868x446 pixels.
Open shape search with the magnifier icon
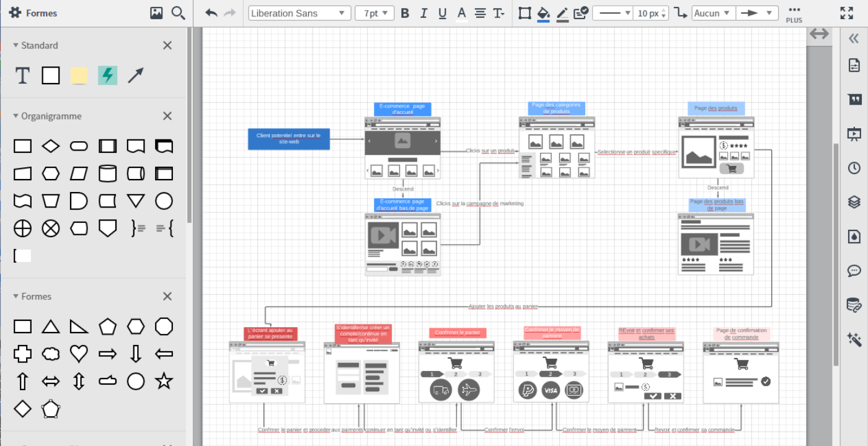[x=179, y=12]
